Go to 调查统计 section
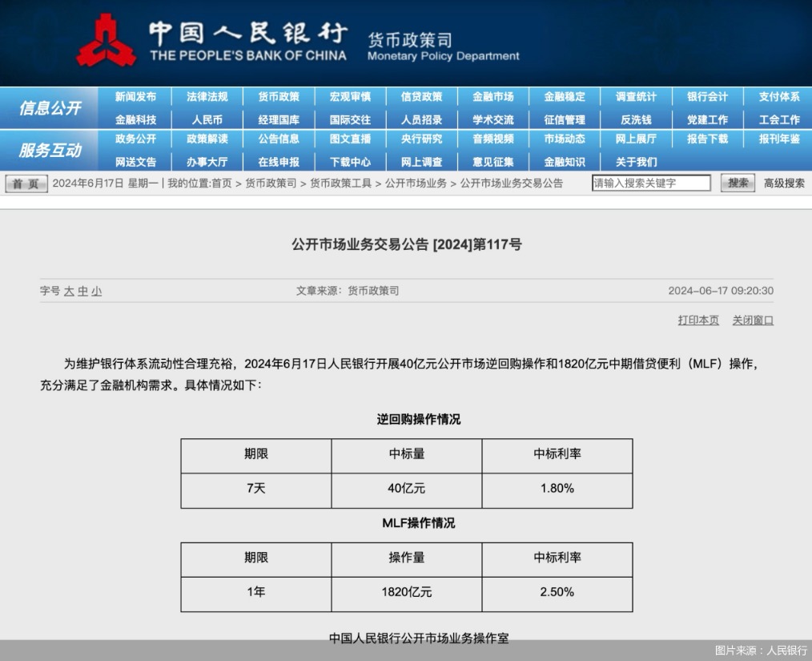 636,97
